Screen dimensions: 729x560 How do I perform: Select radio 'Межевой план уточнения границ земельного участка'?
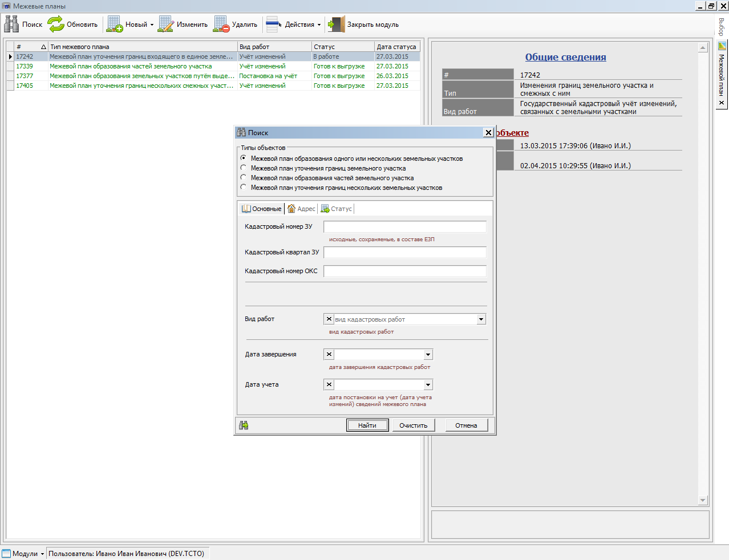coord(244,168)
